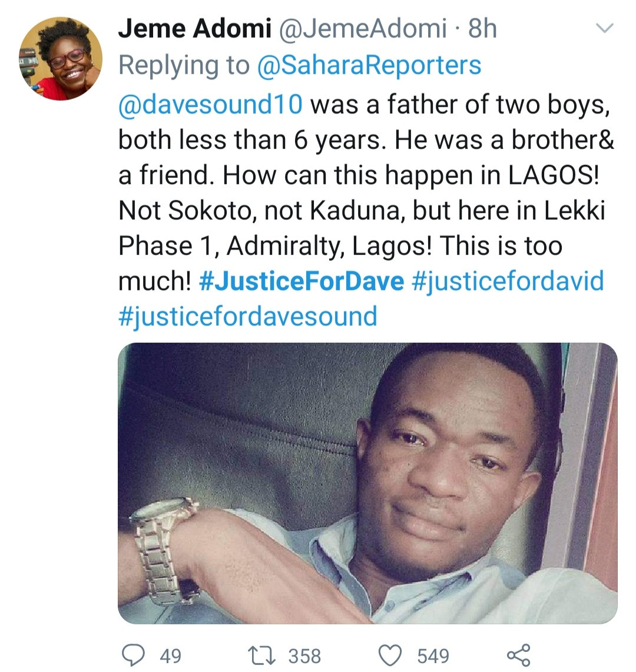Click the 49 replies count
The image size is (636, 672).
171,656
